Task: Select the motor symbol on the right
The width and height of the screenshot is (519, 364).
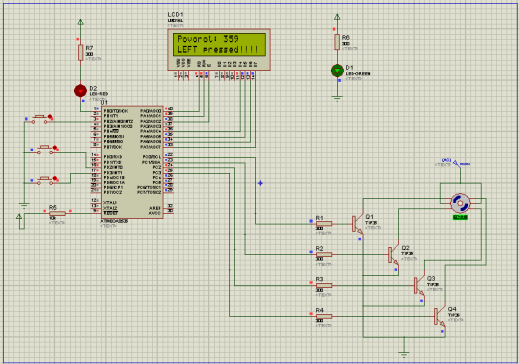Action: [460, 203]
